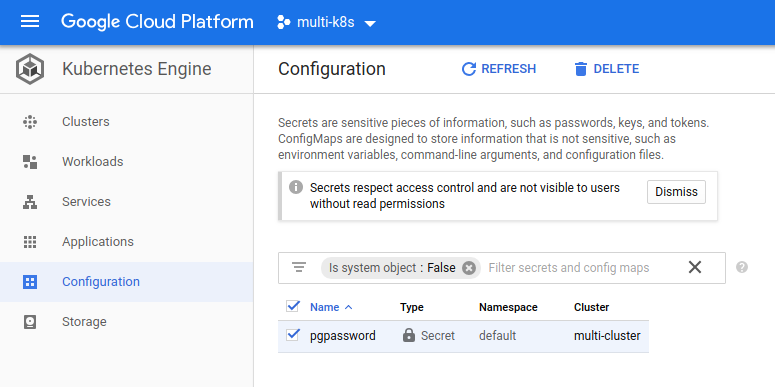Dismiss the secrets access control notice
Image resolution: width=775 pixels, height=387 pixels.
point(676,192)
